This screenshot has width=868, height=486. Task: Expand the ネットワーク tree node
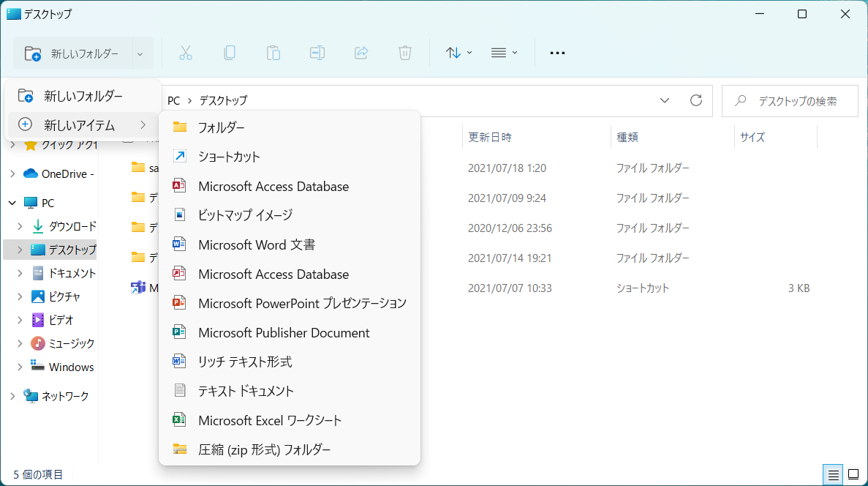(x=12, y=396)
